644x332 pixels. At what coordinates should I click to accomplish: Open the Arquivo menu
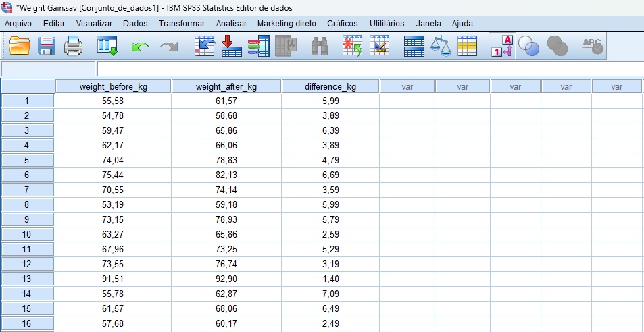point(18,24)
